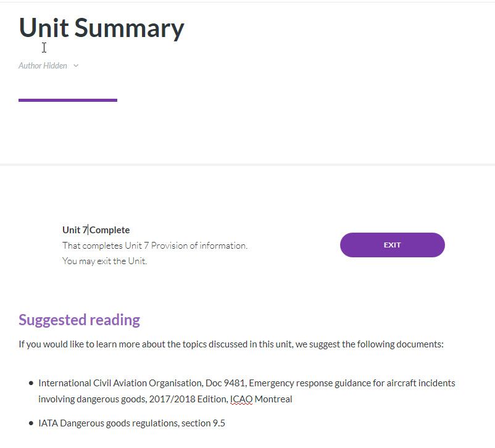The height and width of the screenshot is (448, 495).
Task: Click the purple EXIT button
Action: tap(392, 245)
